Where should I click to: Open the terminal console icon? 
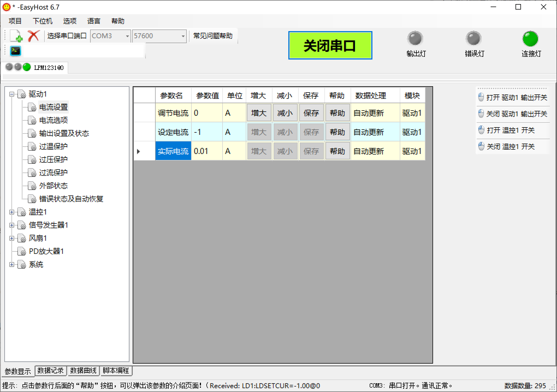pyautogui.click(x=15, y=51)
